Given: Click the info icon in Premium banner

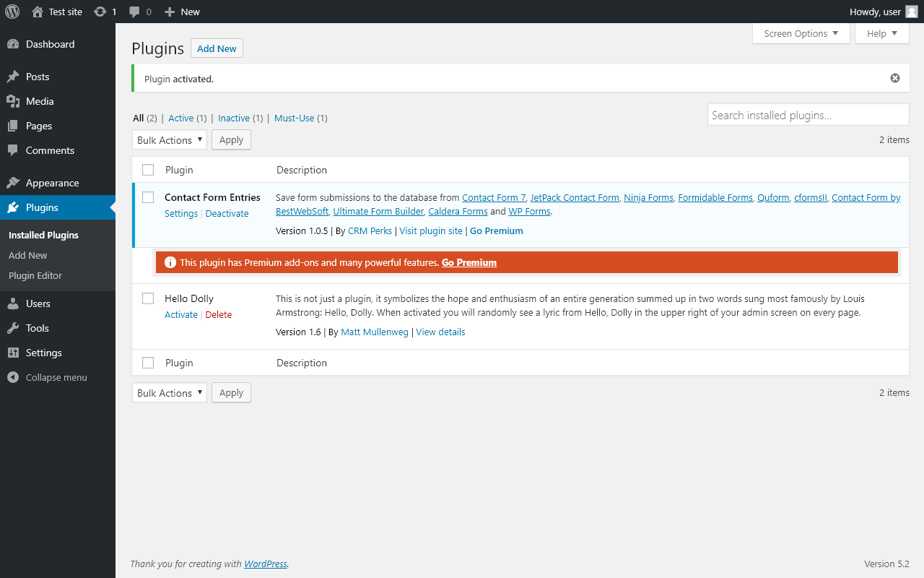Looking at the screenshot, I should pos(170,262).
